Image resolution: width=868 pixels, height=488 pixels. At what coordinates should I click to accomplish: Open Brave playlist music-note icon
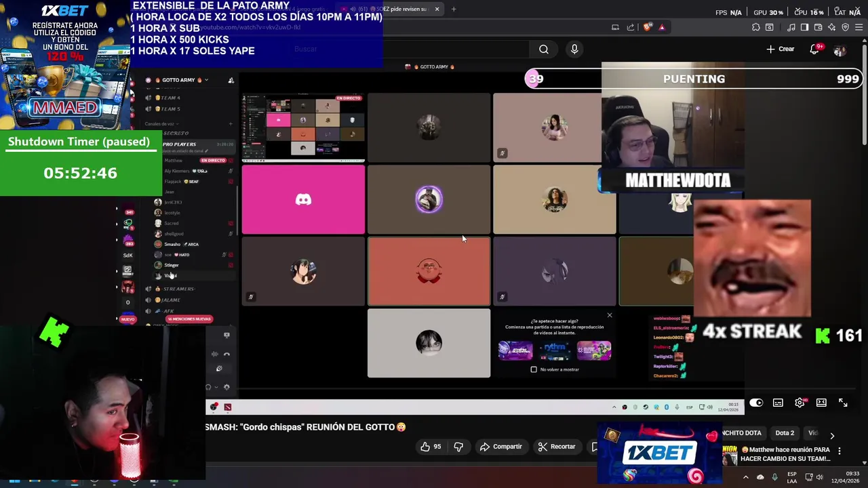click(791, 27)
